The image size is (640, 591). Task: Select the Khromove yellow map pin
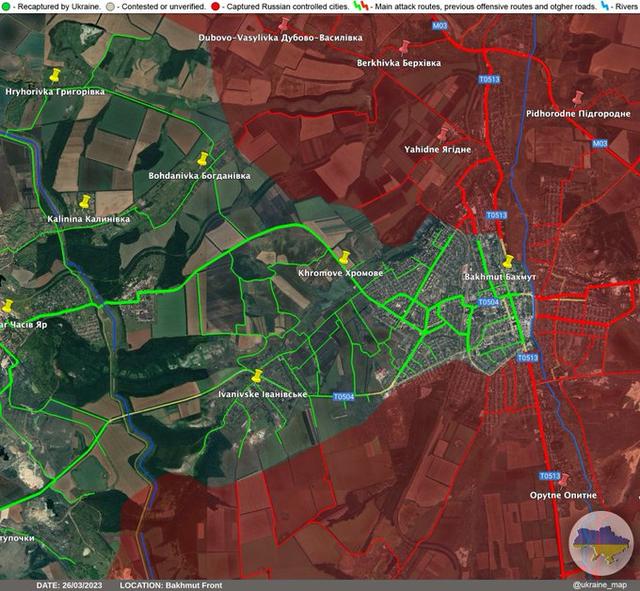[344, 258]
